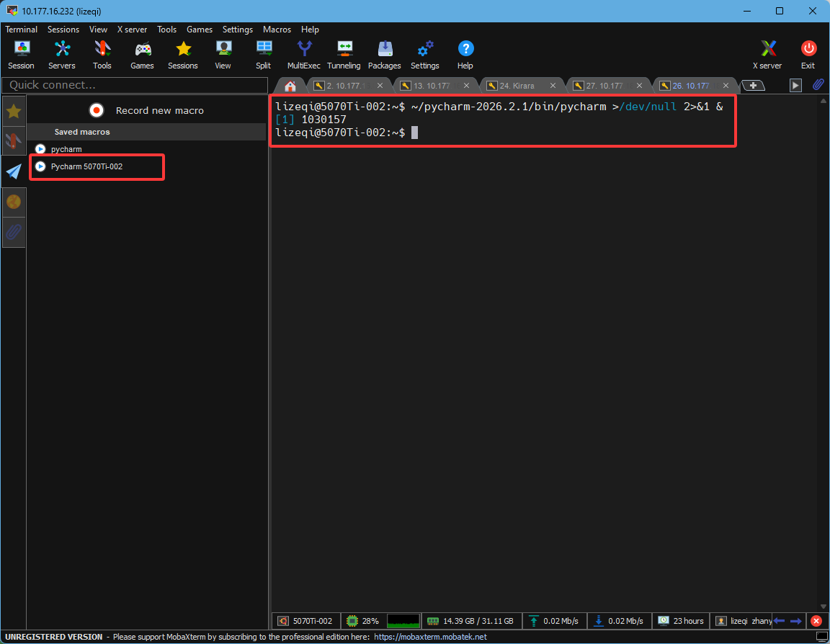Click the 23 hours uptime indicator

(x=681, y=621)
